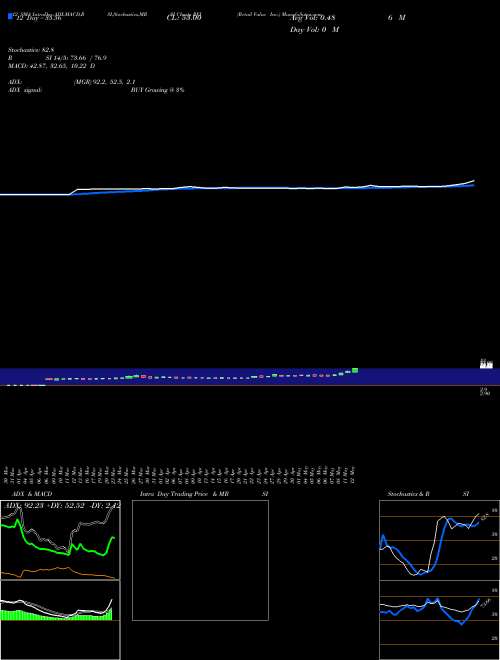Click the 'Stochastics & R SI' panel title

(x=428, y=494)
